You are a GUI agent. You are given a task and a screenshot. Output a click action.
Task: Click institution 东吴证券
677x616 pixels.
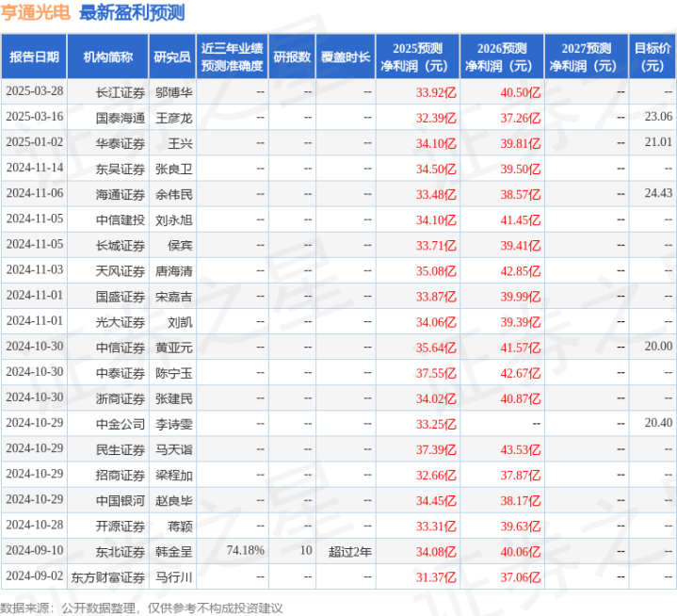120,169
